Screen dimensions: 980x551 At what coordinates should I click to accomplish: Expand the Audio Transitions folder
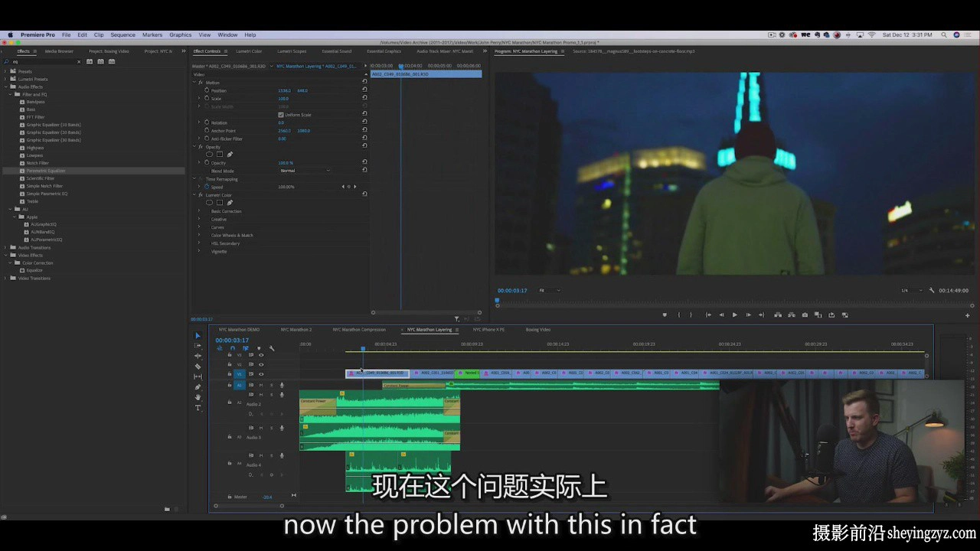(6, 247)
